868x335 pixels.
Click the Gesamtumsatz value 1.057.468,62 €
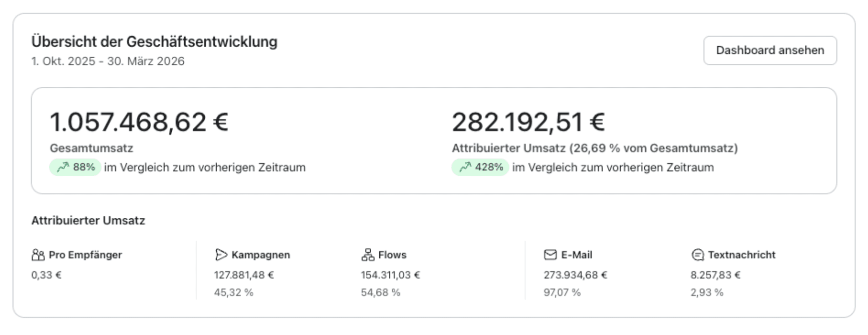pos(139,122)
